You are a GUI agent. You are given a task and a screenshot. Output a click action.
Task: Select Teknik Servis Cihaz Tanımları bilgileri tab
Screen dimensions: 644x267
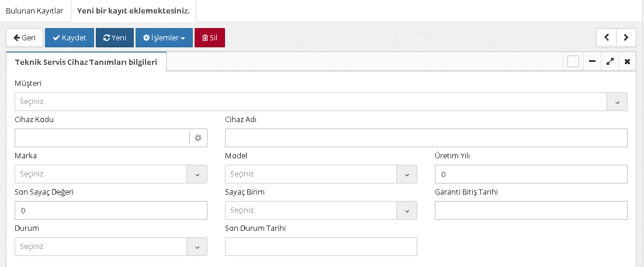(86, 62)
